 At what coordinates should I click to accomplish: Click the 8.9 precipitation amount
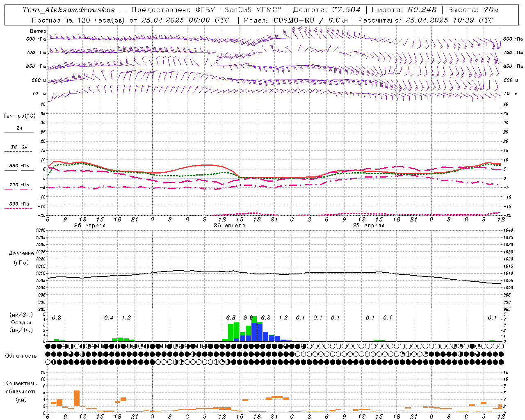tap(248, 317)
